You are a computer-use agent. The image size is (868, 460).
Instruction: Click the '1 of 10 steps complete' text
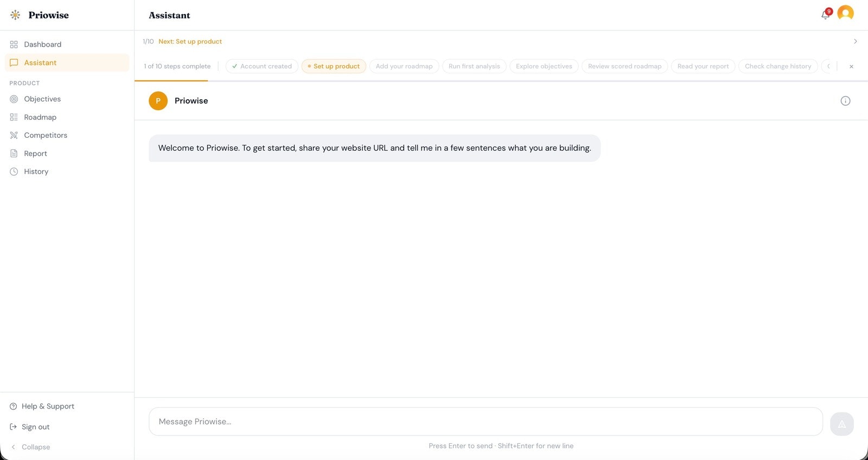coord(177,66)
